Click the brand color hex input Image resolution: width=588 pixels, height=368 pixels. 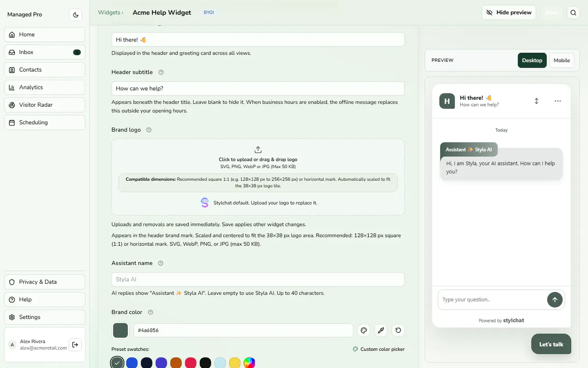pyautogui.click(x=243, y=330)
